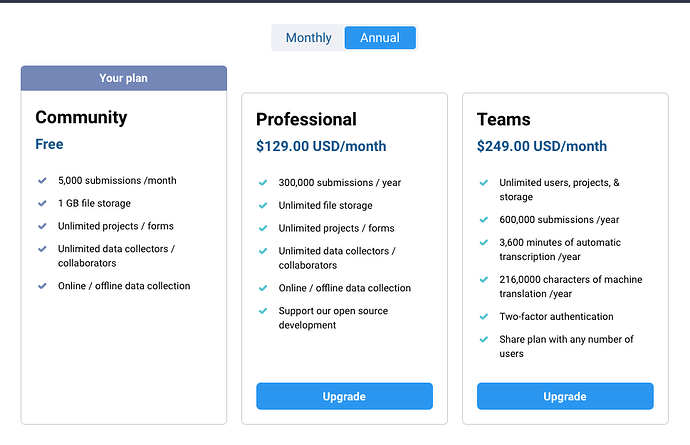Select the Annual billing option
Viewport: 690px width, 445px height.
379,38
